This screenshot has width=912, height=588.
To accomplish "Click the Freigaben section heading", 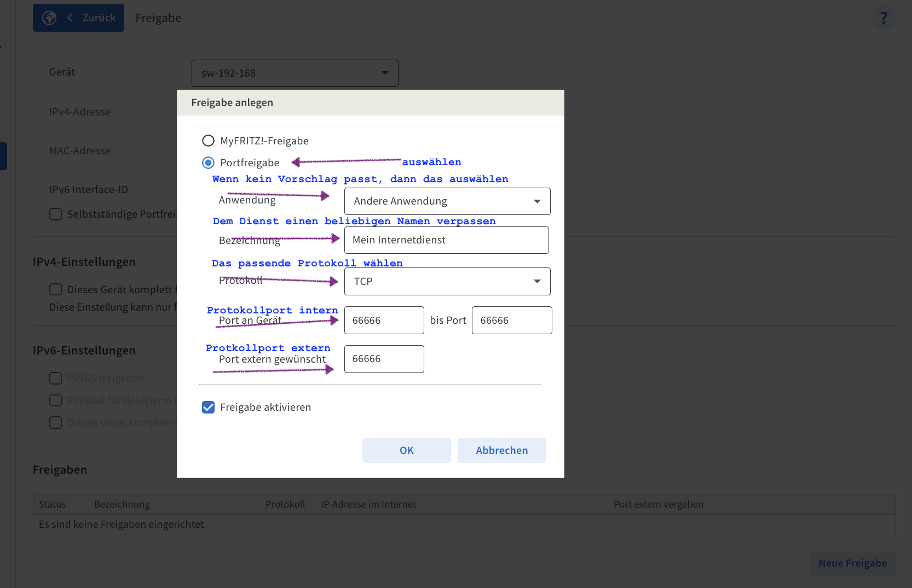I will point(60,470).
